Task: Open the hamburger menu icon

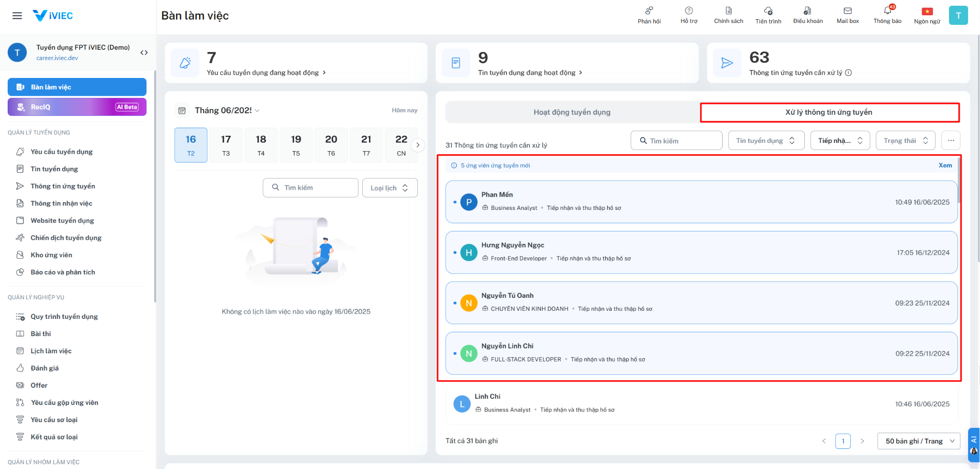Action: [17, 16]
